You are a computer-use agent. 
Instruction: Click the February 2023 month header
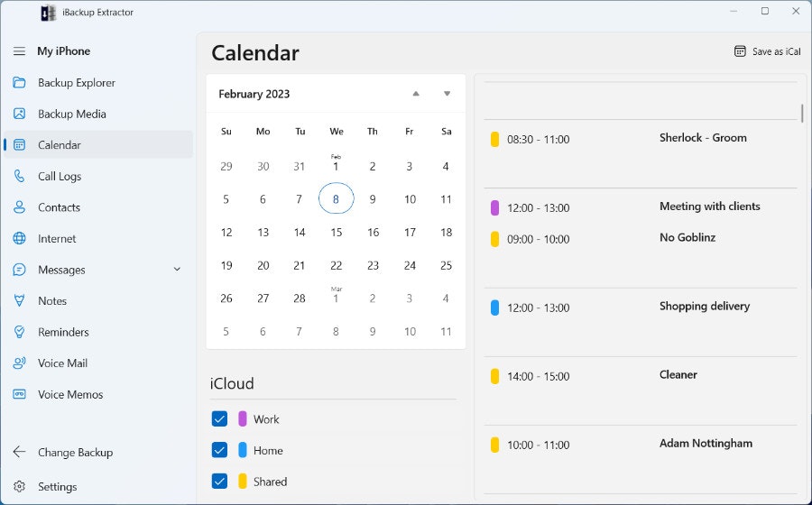click(x=254, y=94)
